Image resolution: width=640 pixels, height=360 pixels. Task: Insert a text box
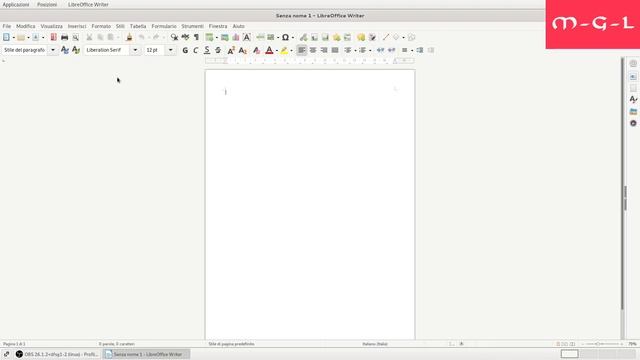click(x=247, y=37)
